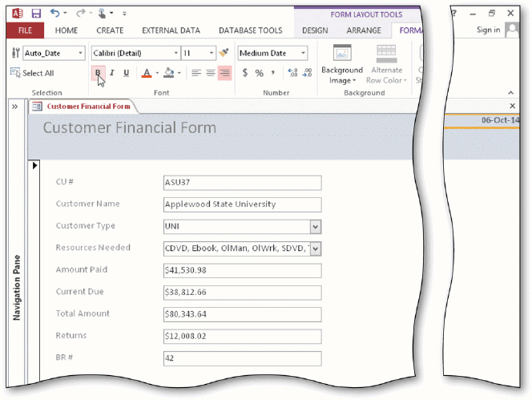Click the Total Amount field $80,343.64
This screenshot has width=532, height=400.
[x=242, y=314]
